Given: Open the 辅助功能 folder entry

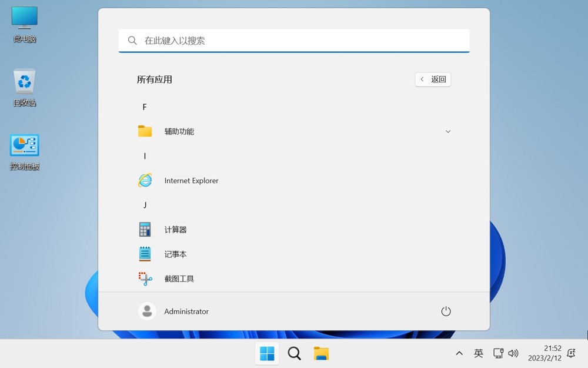Looking at the screenshot, I should click(179, 131).
